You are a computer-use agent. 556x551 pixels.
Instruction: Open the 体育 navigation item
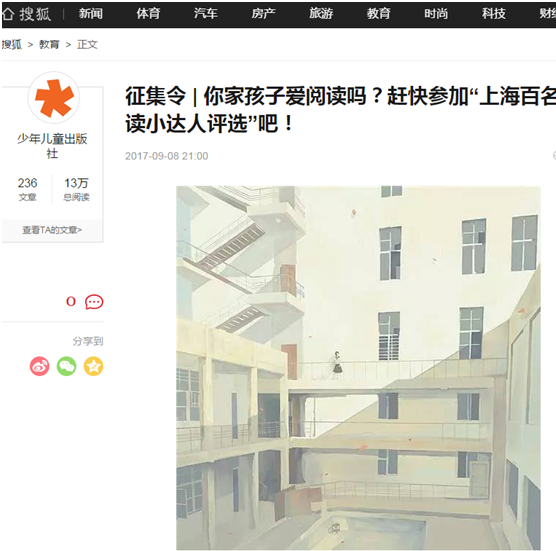pyautogui.click(x=148, y=14)
